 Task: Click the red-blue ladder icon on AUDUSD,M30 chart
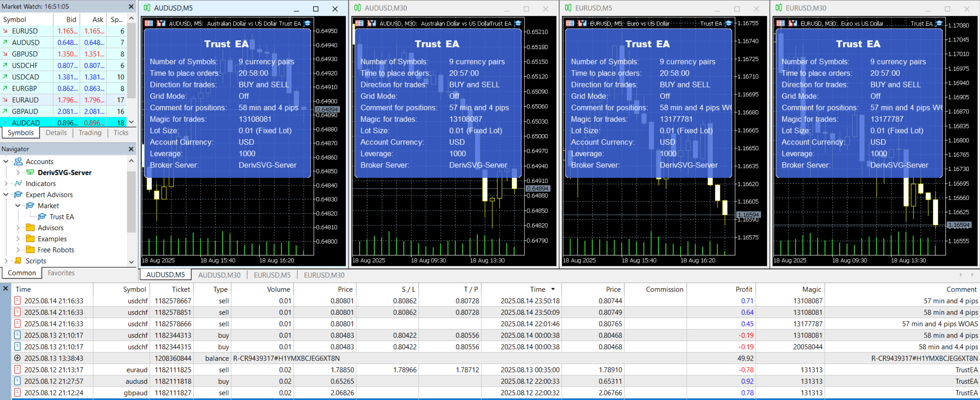point(372,23)
